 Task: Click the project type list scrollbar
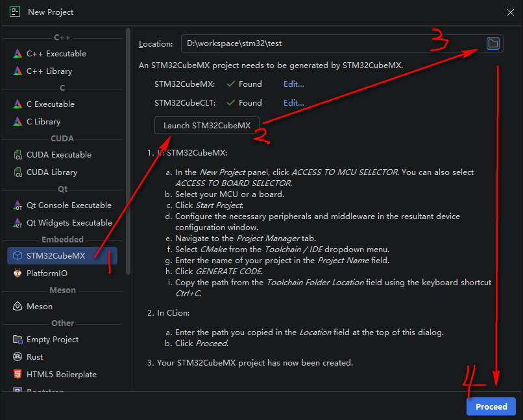128,152
